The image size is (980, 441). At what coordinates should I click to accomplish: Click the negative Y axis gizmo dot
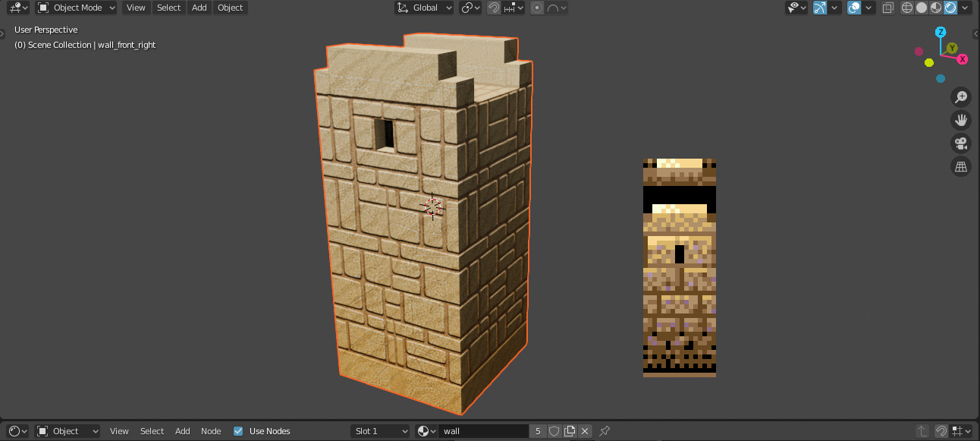click(929, 62)
